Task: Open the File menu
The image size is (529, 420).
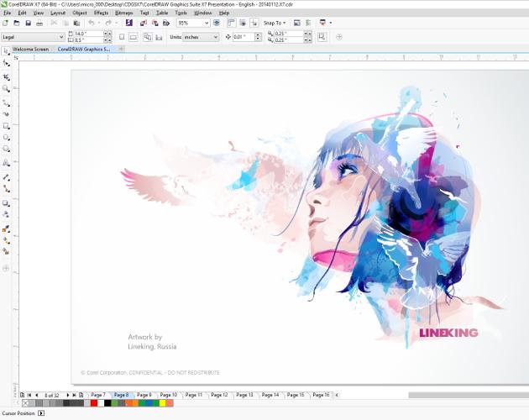Action: [x=7, y=13]
